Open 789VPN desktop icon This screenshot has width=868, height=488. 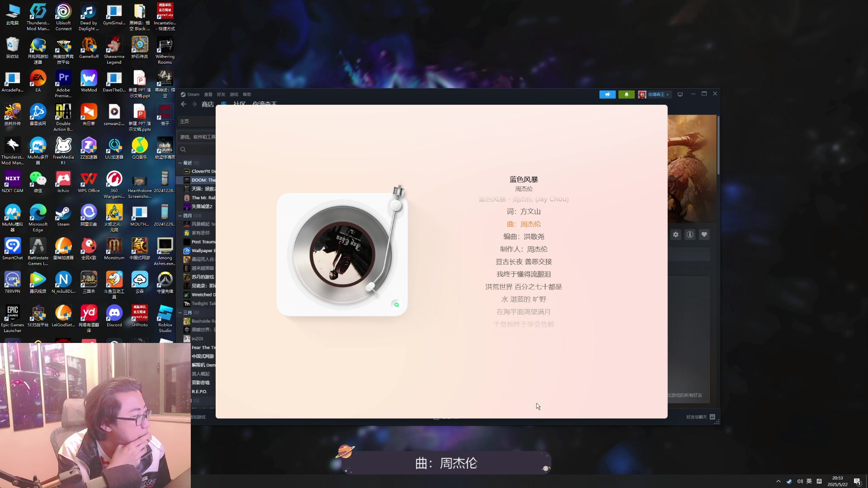pyautogui.click(x=13, y=283)
